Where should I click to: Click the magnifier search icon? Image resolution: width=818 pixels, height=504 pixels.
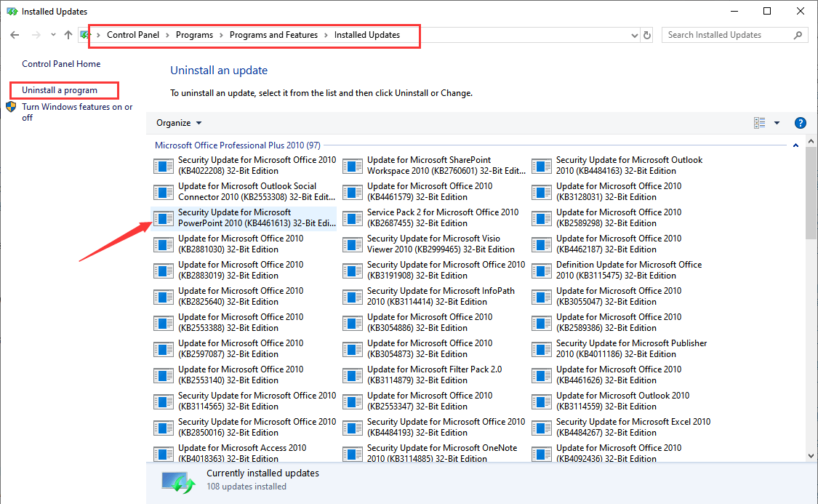click(798, 35)
